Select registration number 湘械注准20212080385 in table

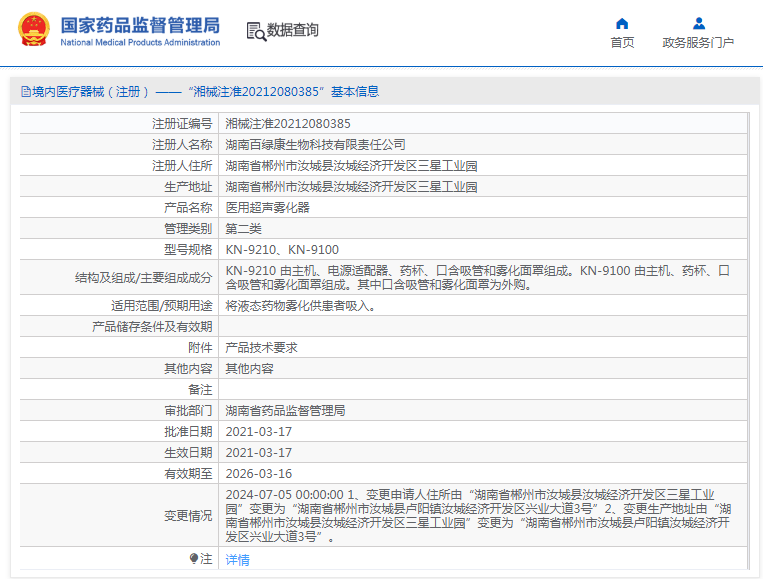(x=288, y=124)
